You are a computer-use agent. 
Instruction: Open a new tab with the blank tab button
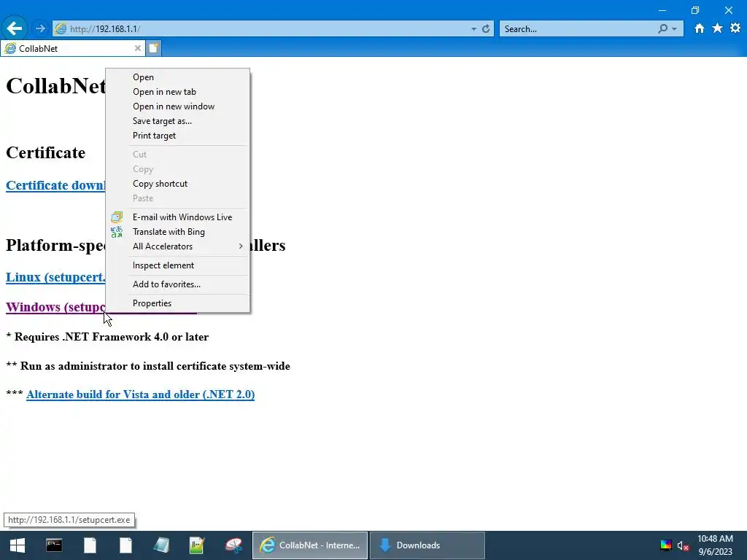[153, 48]
